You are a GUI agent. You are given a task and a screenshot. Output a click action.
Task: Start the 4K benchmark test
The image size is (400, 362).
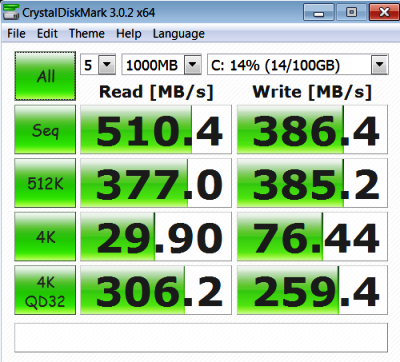45,236
